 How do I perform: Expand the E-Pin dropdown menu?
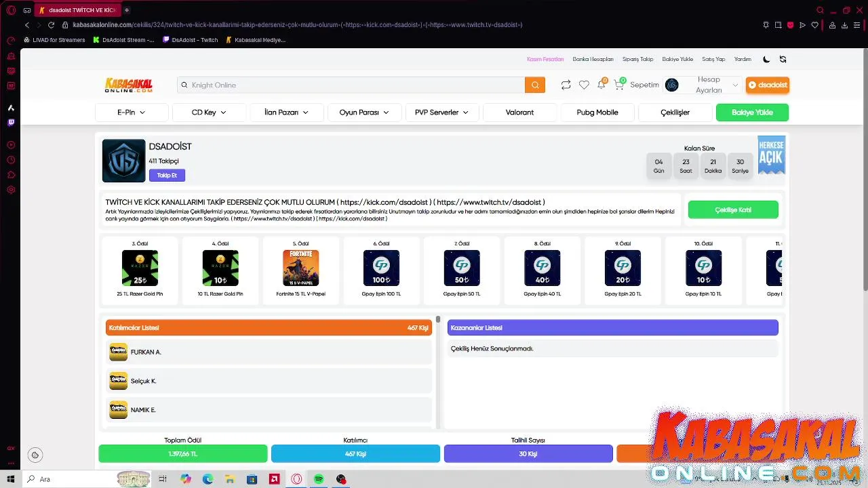tap(132, 113)
